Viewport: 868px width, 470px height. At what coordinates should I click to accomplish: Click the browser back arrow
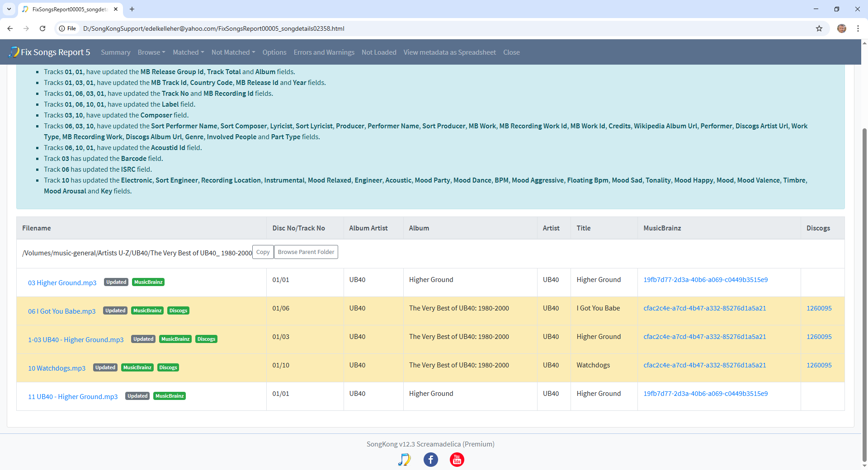point(10,28)
